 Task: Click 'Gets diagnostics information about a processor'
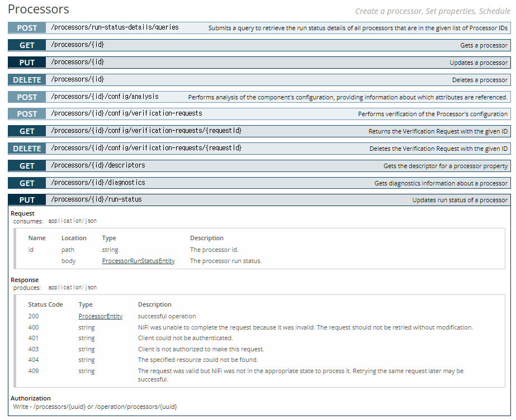click(x=441, y=183)
